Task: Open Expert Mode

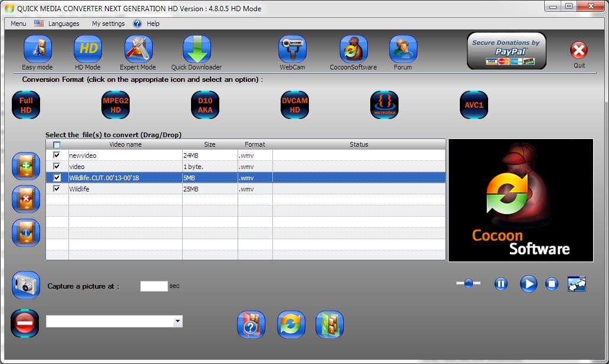Action: tap(139, 49)
